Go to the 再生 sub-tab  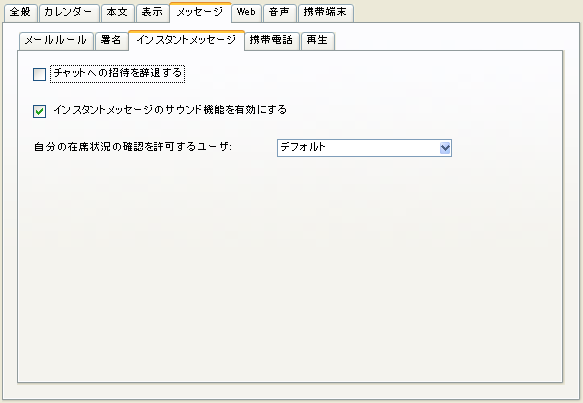(318, 41)
